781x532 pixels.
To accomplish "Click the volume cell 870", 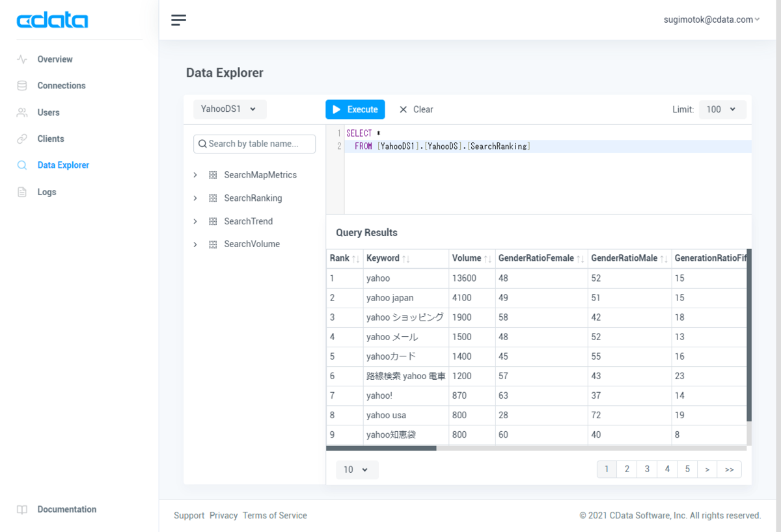I will click(x=472, y=395).
